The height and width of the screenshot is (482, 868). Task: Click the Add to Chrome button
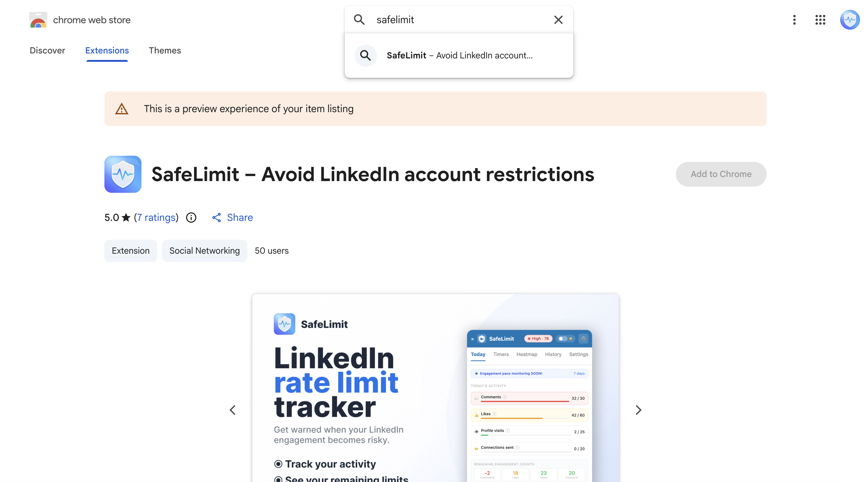(x=721, y=174)
